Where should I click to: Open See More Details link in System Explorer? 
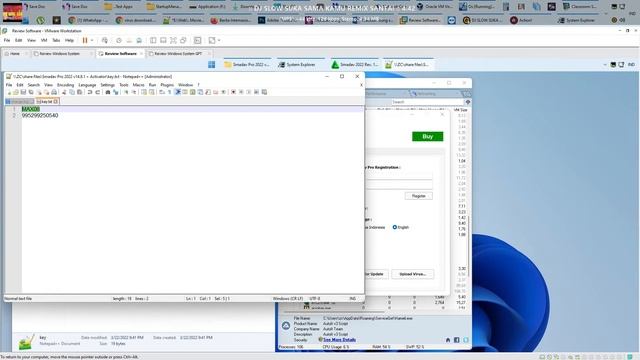[339, 340]
